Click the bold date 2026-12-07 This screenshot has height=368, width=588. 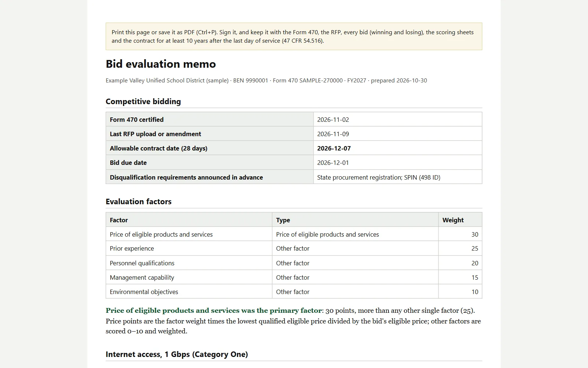coord(334,148)
